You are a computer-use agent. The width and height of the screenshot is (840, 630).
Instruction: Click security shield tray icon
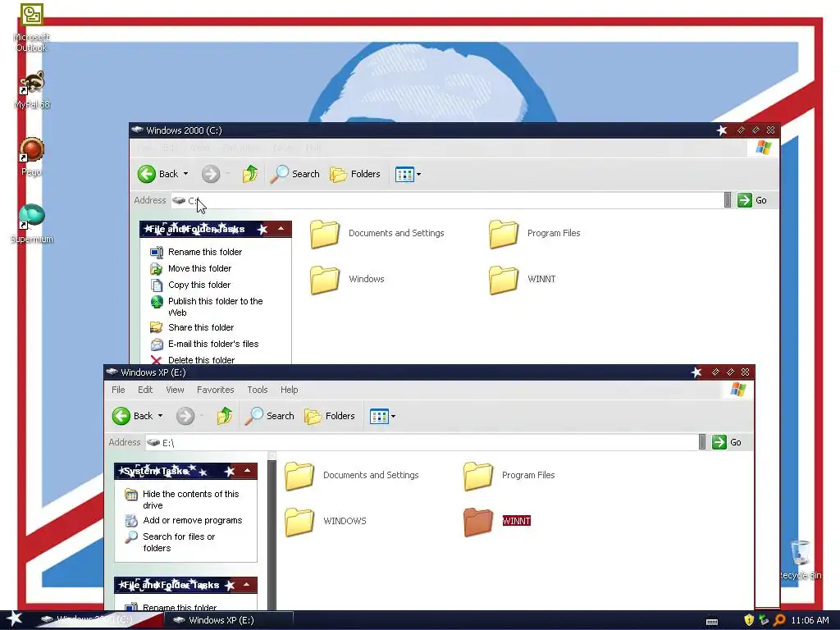748,620
